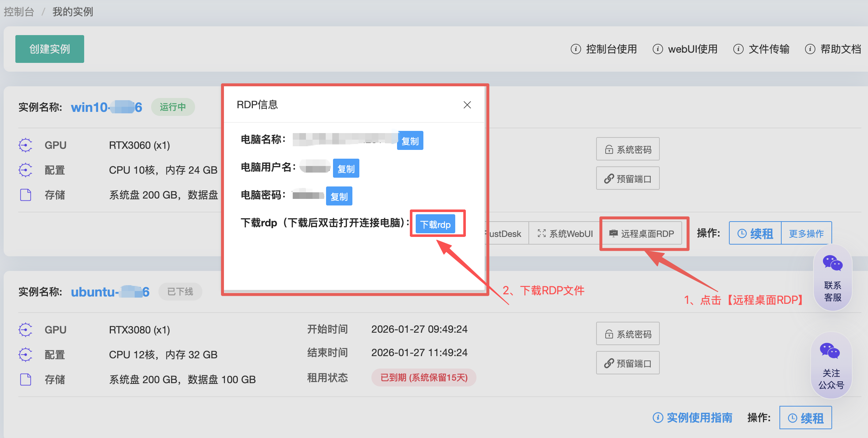The image size is (868, 438).
Task: Expand 更多操作 dropdown for win10
Action: tap(806, 234)
